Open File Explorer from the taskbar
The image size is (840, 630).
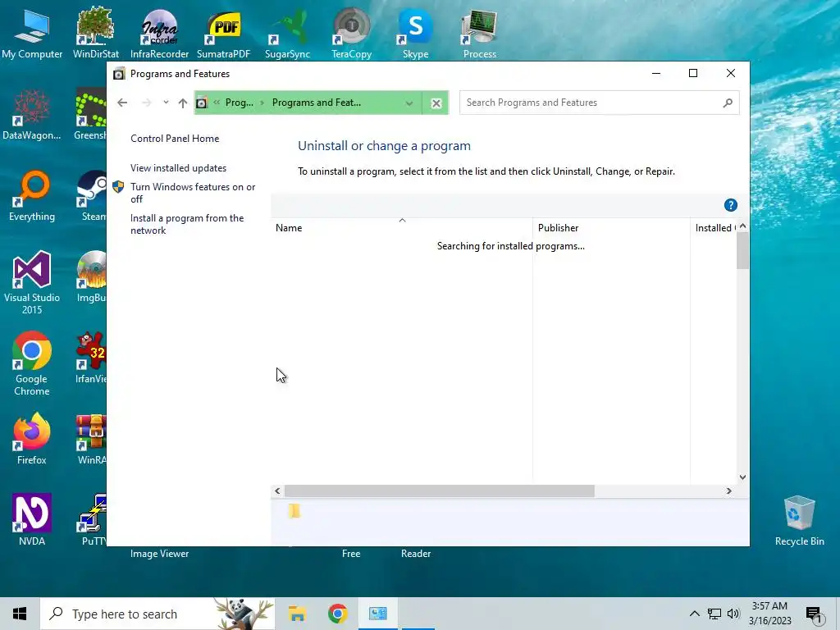click(297, 614)
